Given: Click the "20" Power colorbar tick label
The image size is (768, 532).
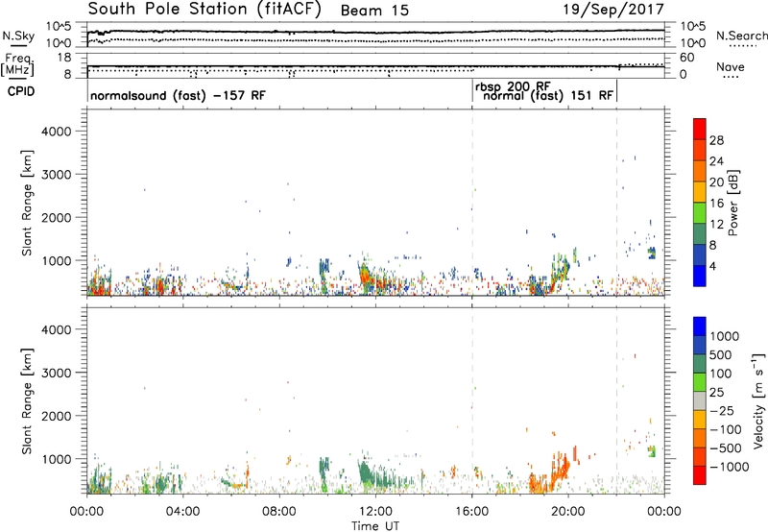Looking at the screenshot, I should tap(716, 182).
